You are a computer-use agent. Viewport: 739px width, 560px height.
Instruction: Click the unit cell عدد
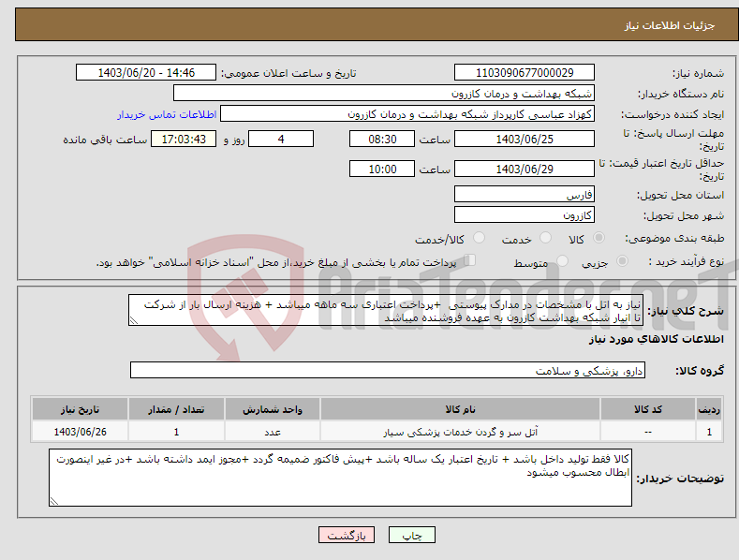pos(273,432)
